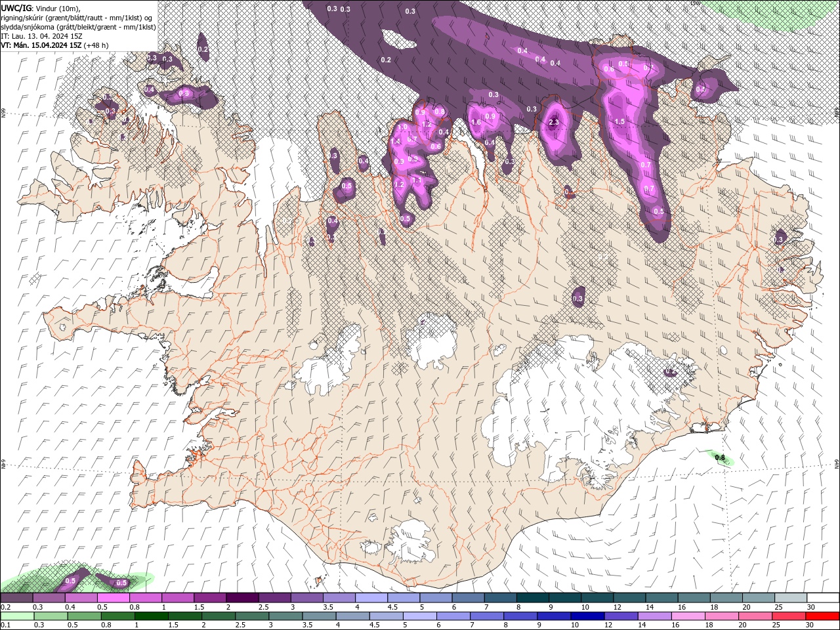
Task: Select the darkest purple legend swatch labeled 2
Action: pyautogui.click(x=241, y=598)
